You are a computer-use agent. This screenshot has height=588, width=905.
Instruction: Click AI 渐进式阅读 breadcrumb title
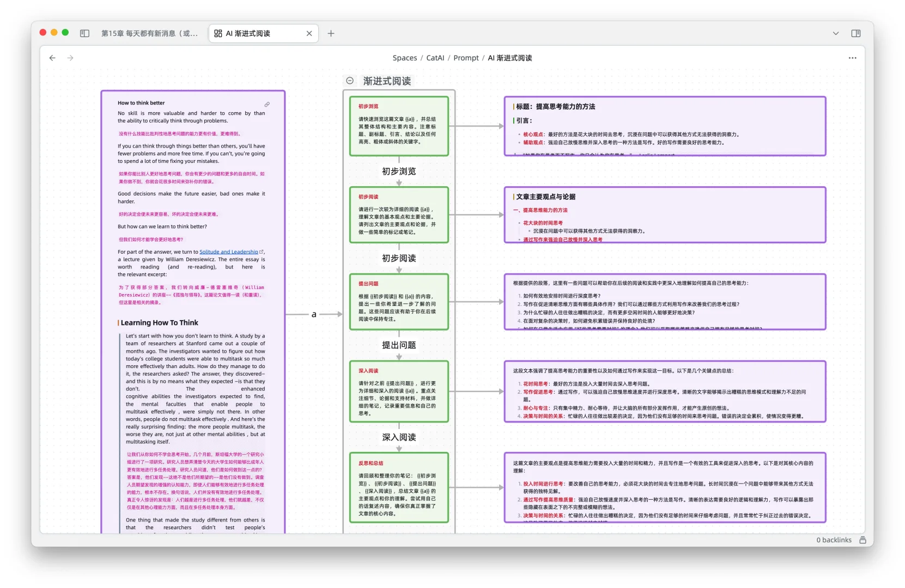point(509,58)
